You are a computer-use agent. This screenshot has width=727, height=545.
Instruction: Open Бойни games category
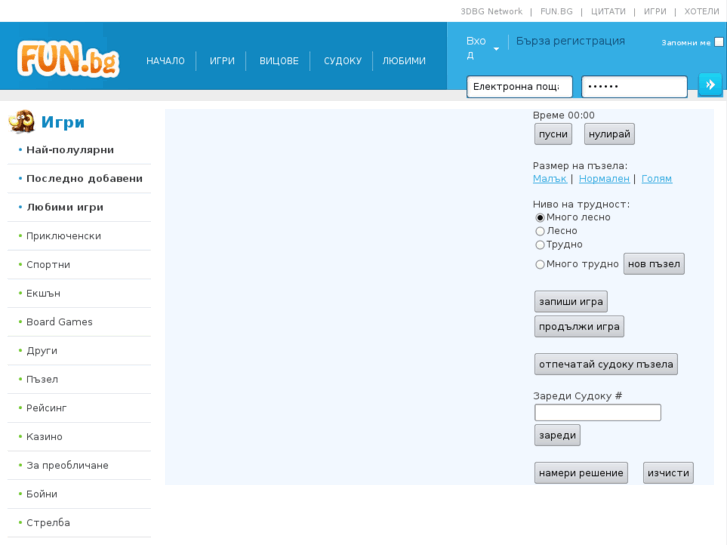[x=42, y=494]
